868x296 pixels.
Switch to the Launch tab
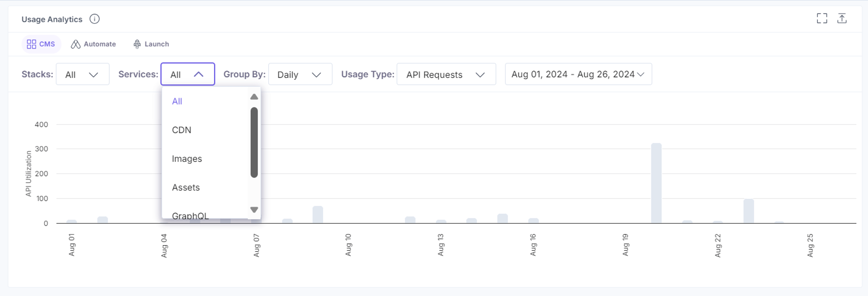coord(151,44)
